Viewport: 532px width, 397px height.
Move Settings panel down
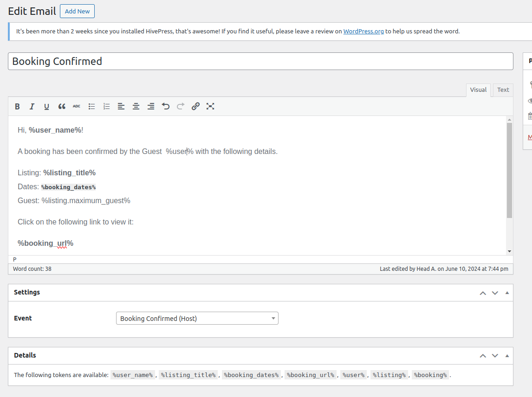(495, 293)
